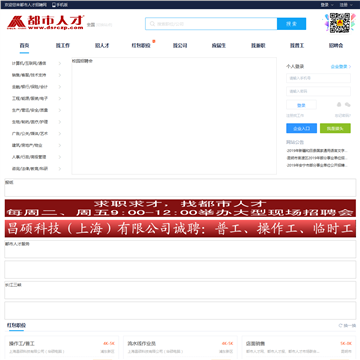Click the 昌硕科技(上海)有限公司 recruitment banner
Screen dimensions: 360x360
180,229
